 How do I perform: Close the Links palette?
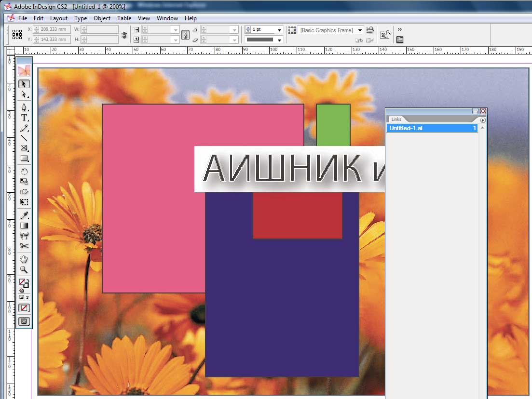[x=483, y=111]
